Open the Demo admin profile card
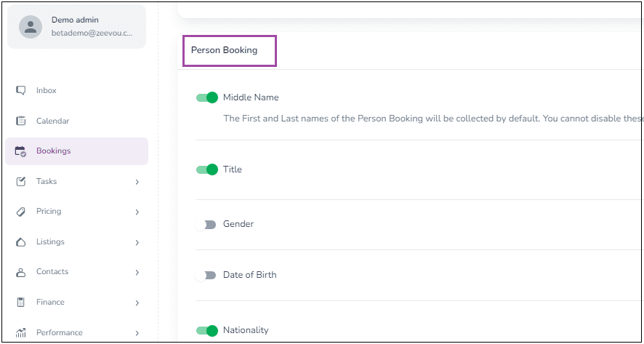 pos(77,27)
